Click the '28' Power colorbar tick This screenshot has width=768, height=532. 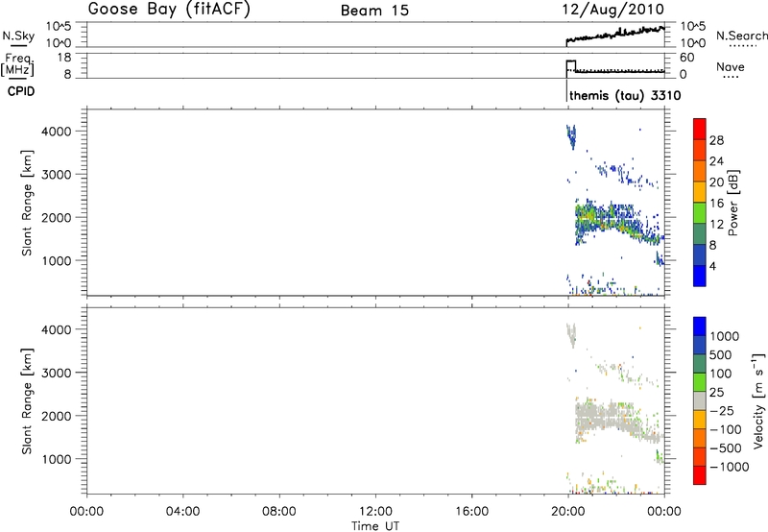(716, 140)
